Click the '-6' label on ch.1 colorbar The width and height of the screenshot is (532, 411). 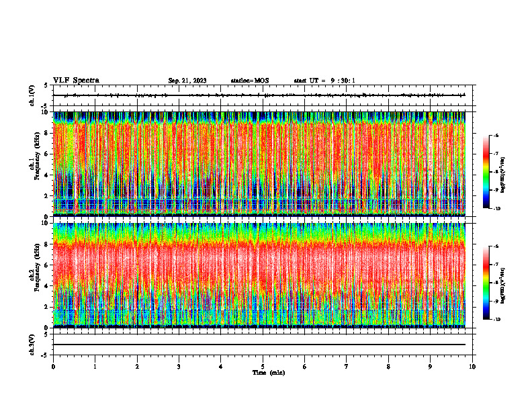pos(496,135)
